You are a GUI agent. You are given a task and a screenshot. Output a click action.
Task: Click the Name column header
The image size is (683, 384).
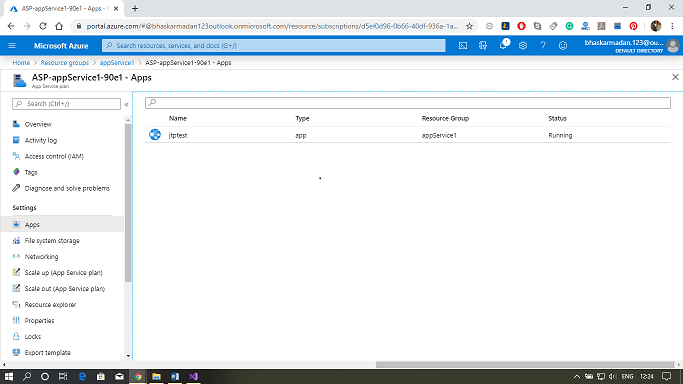(x=178, y=118)
